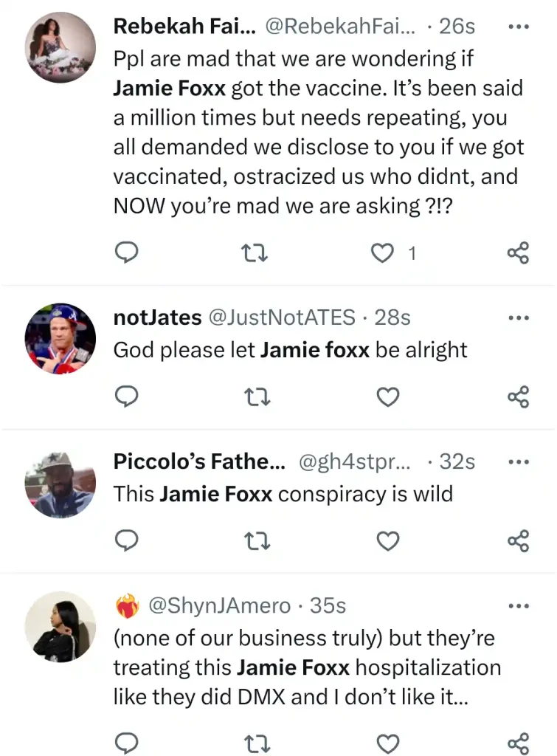View Rebekah's profile picture
This screenshot has width=557, height=756.
[60, 48]
